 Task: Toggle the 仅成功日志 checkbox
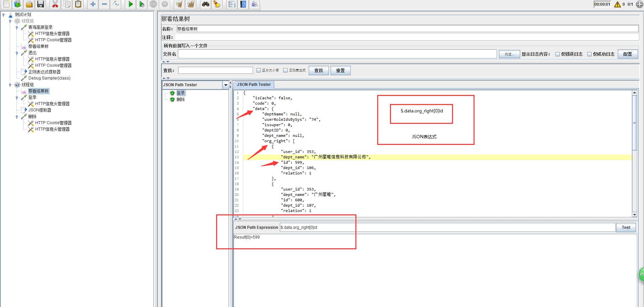589,54
